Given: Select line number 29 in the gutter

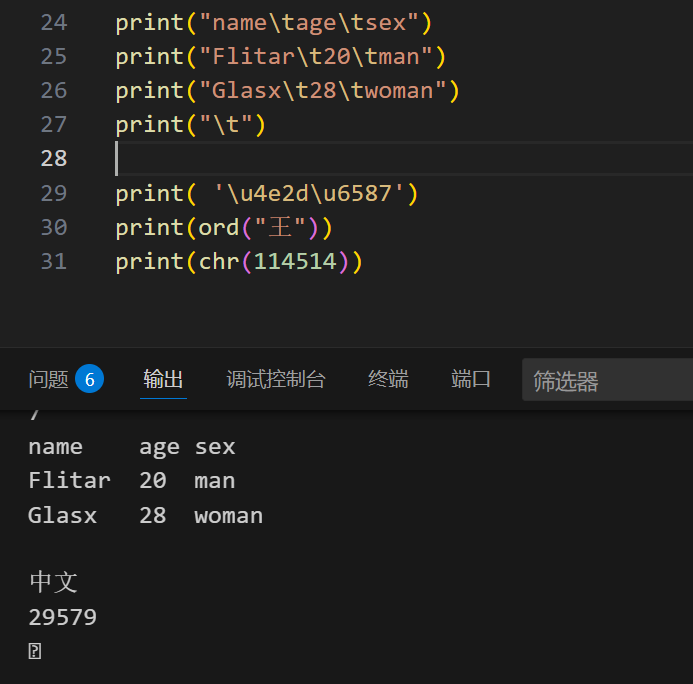Looking at the screenshot, I should [54, 193].
